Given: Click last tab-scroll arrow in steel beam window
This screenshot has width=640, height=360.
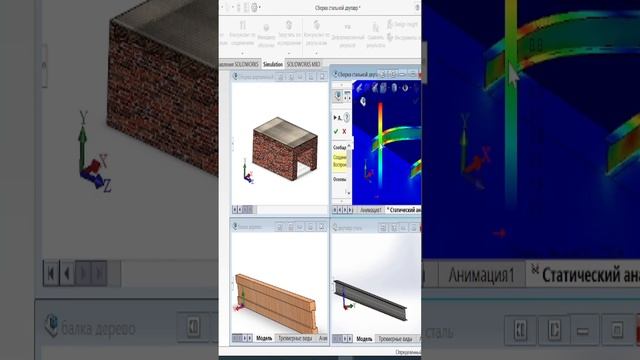Looking at the screenshot, I should pyautogui.click(x=350, y=339).
